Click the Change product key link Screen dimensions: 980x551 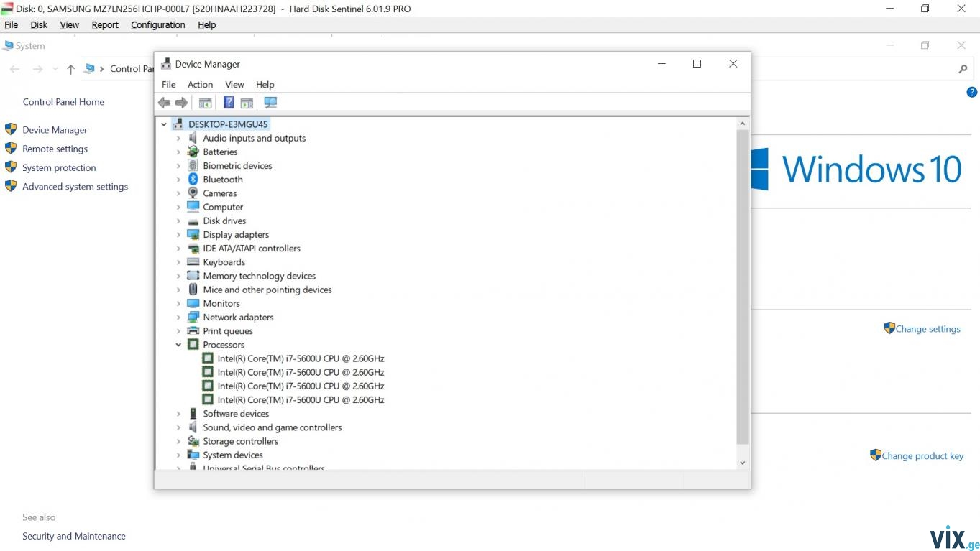click(x=922, y=455)
